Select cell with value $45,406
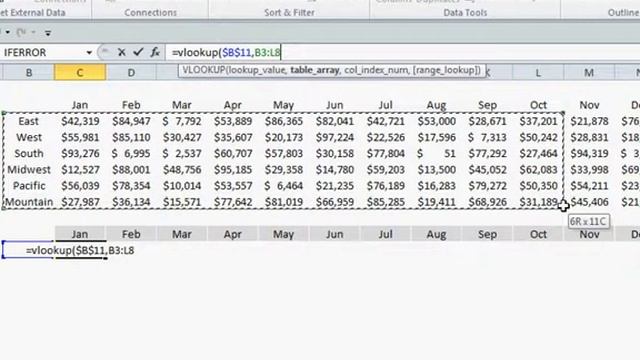 pyautogui.click(x=589, y=202)
